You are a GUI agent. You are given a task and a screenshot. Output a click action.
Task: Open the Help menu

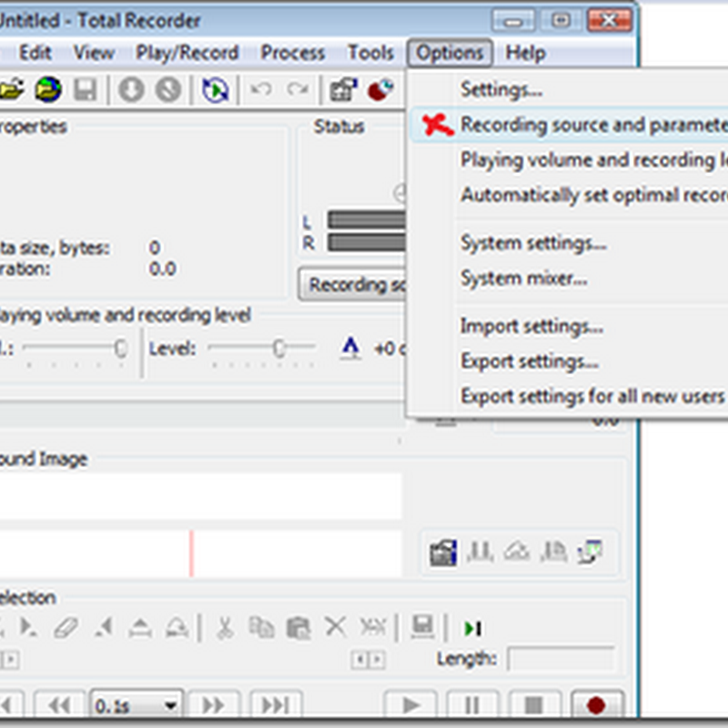pyautogui.click(x=525, y=53)
